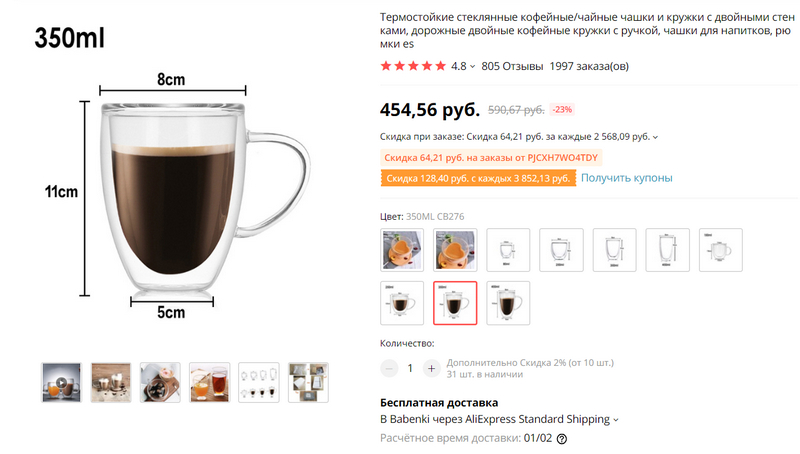Expand order discount details chevron
Image resolution: width=800 pixels, height=454 pixels.
point(656,137)
